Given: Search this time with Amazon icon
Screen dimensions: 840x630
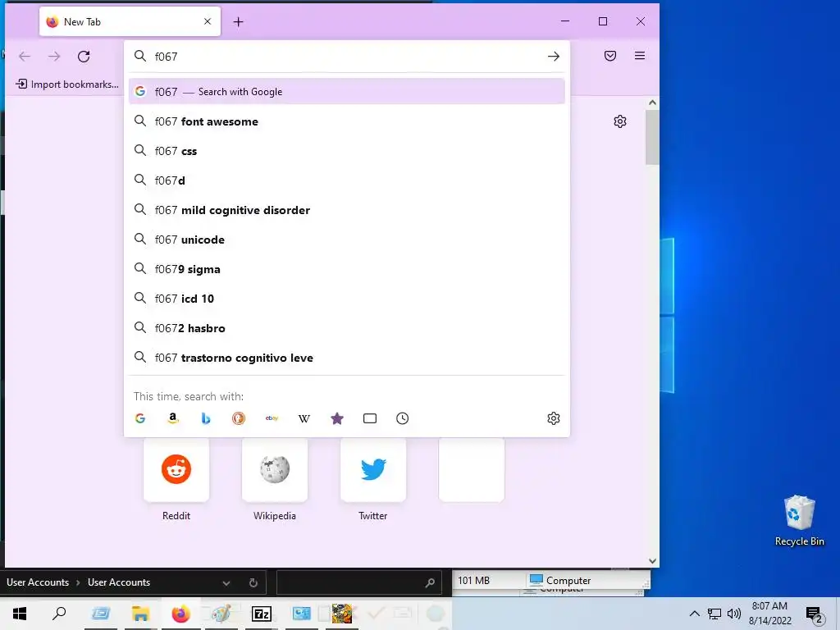Looking at the screenshot, I should (x=172, y=418).
